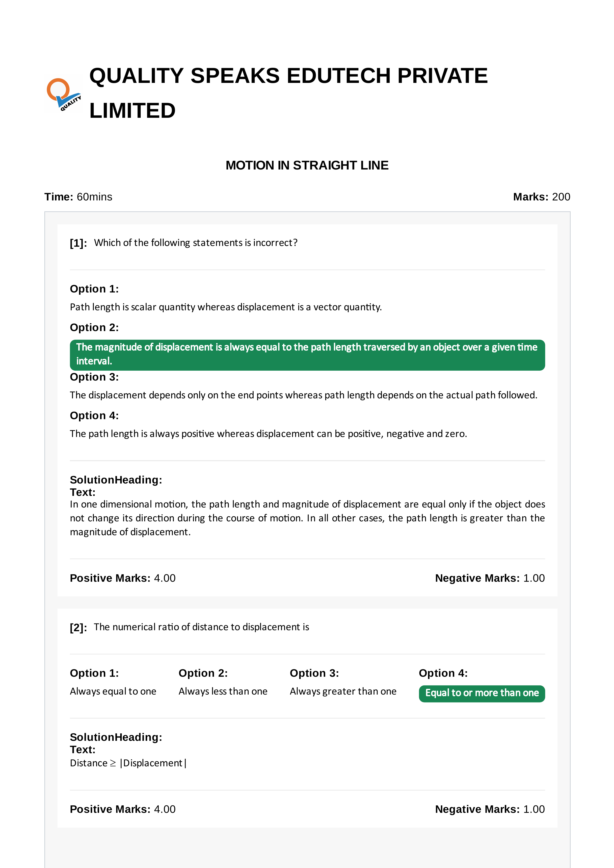Select green Equal to or more than one
Viewport: 614px width, 868px height.
coord(481,694)
